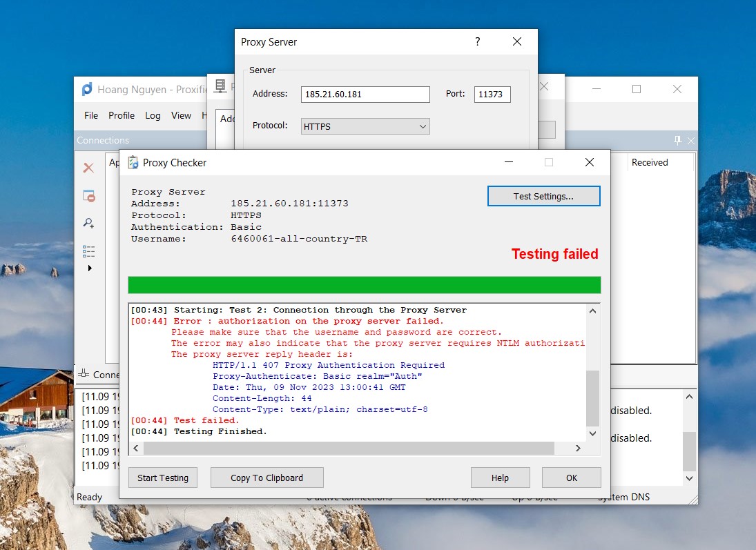Click the list view icon in Connections toolbar
Image resolution: width=756 pixels, height=550 pixels.
(88, 251)
